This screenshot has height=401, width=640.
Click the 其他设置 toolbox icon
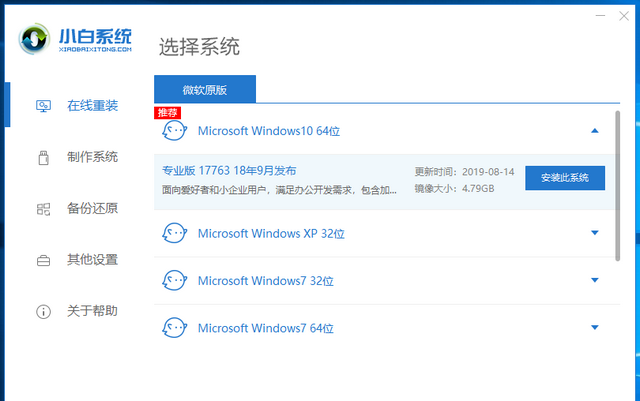pyautogui.click(x=43, y=261)
